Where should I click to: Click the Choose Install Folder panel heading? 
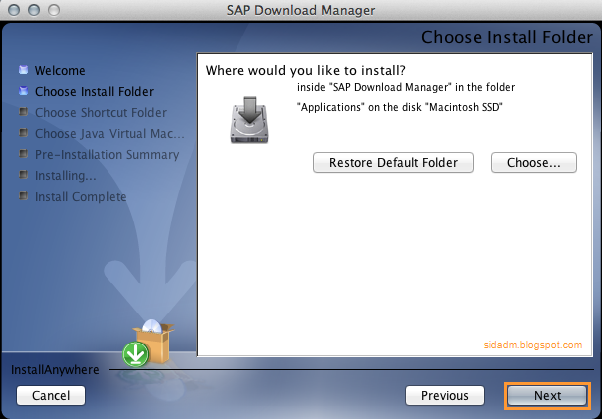507,38
